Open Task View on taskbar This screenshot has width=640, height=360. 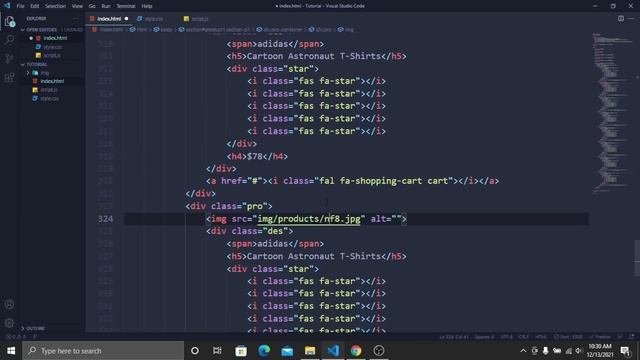coord(217,351)
